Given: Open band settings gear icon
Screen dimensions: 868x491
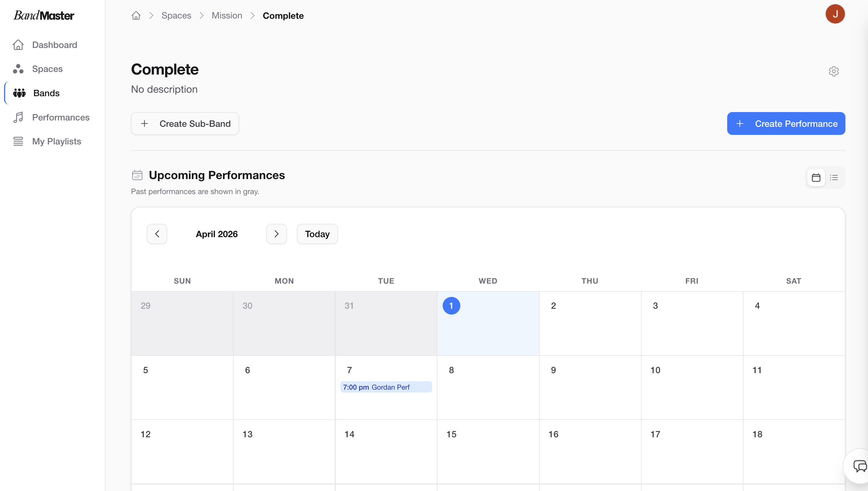Looking at the screenshot, I should (x=834, y=71).
